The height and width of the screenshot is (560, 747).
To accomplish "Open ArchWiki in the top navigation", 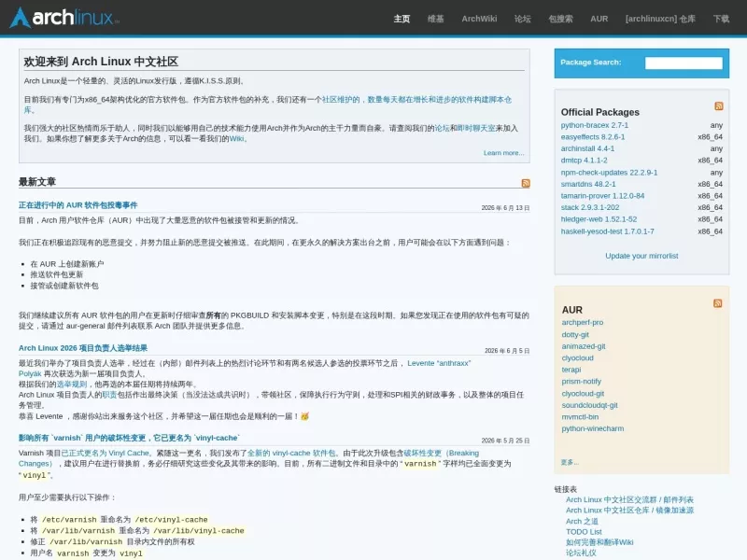I will coord(479,19).
